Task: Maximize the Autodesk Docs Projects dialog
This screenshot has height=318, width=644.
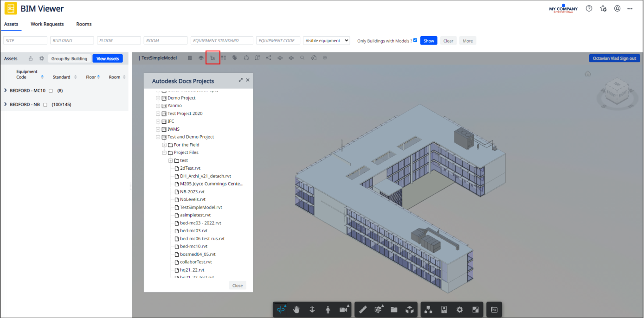Action: click(x=241, y=80)
